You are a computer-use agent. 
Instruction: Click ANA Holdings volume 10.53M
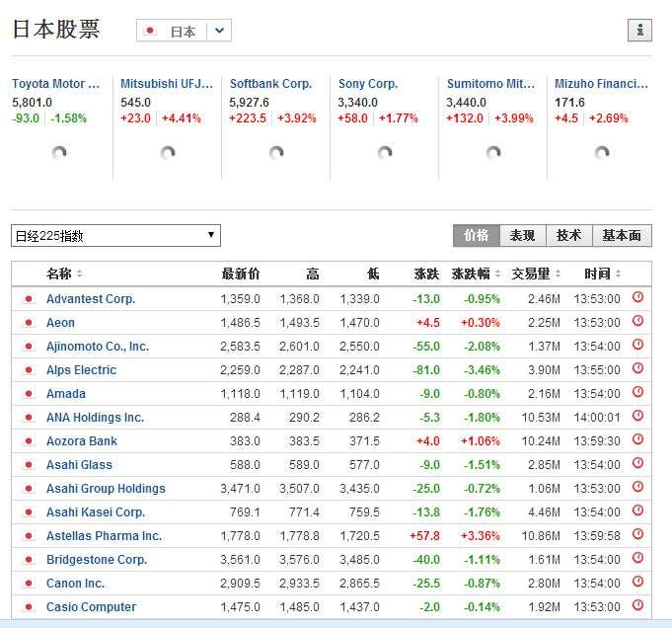pos(541,418)
